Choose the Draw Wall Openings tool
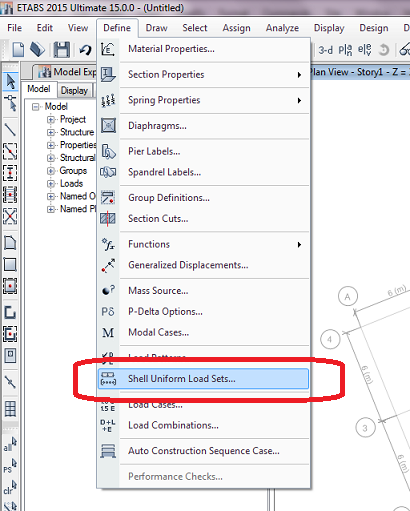The image size is (410, 511). click(x=10, y=355)
